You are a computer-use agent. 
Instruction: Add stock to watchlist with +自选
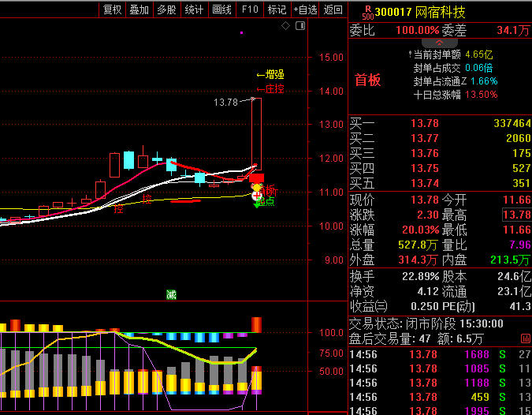pos(305,9)
